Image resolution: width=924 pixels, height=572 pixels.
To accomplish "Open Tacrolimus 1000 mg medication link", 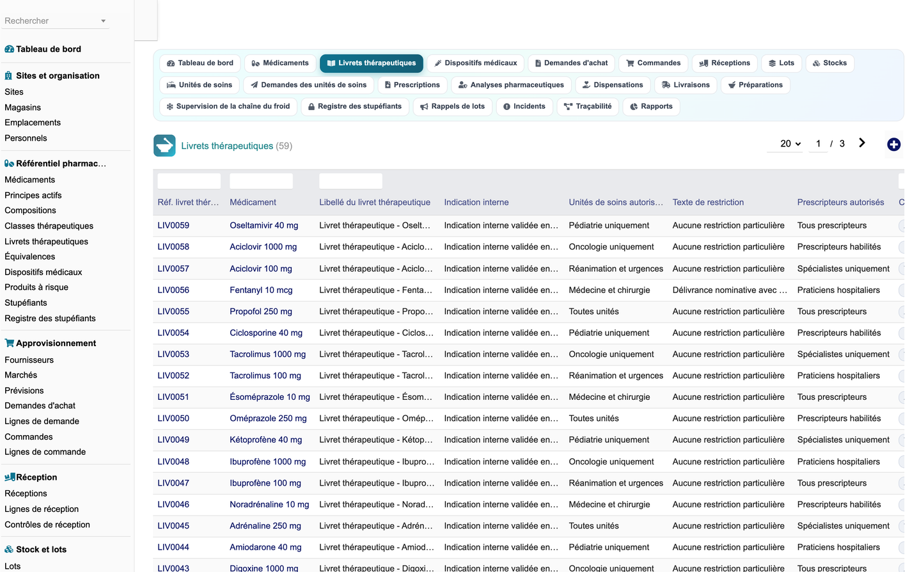I will pyautogui.click(x=268, y=354).
